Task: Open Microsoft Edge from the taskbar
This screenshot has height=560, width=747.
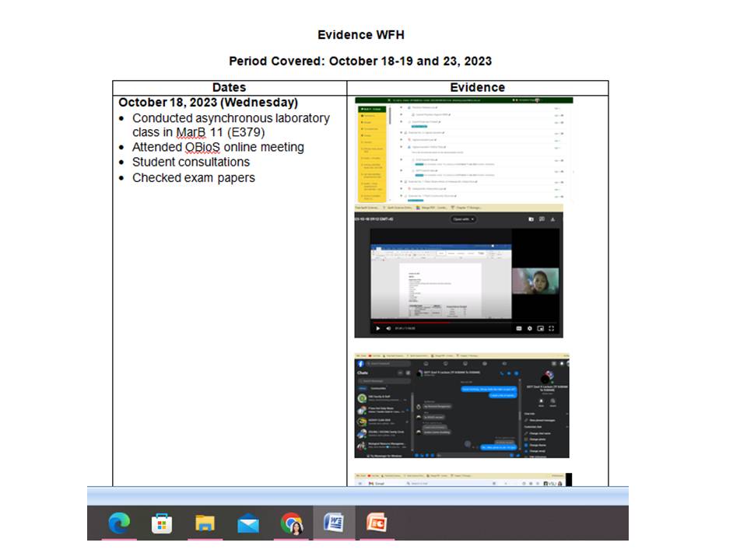Action: click(119, 523)
